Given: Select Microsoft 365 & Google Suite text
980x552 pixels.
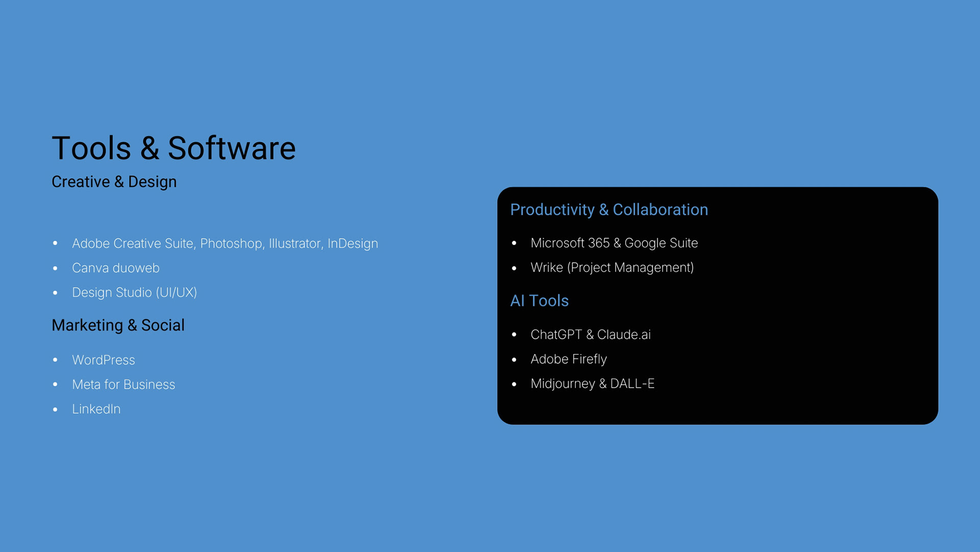Looking at the screenshot, I should [x=614, y=243].
